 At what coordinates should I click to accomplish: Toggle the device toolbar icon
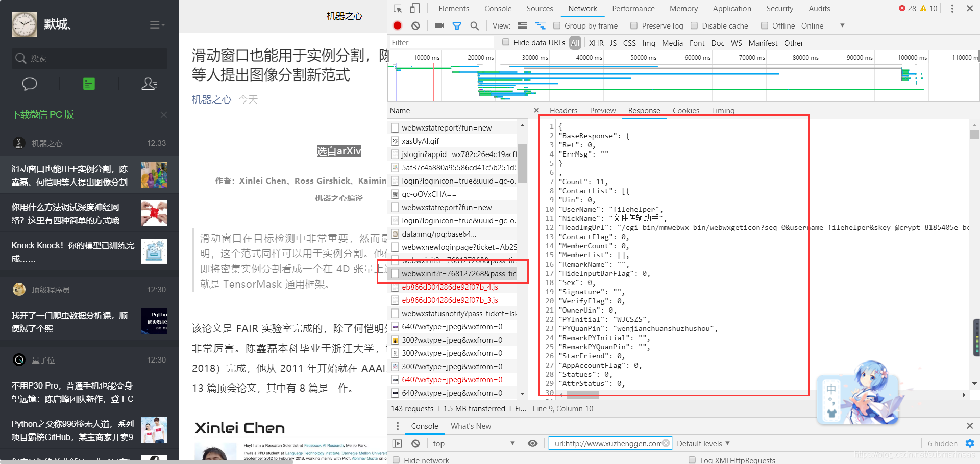pos(415,9)
